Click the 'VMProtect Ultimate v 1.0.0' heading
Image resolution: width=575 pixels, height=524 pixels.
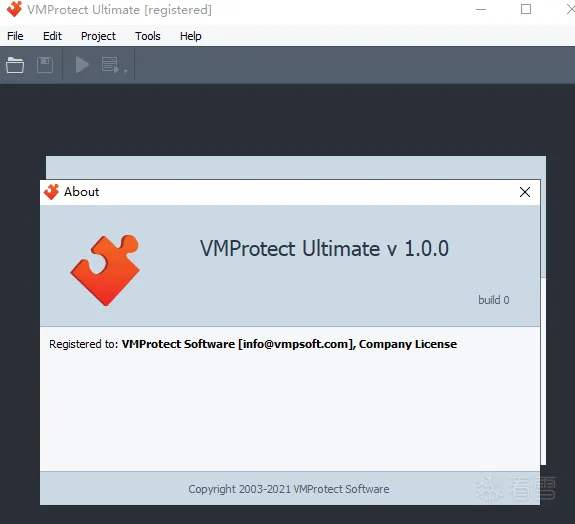click(x=324, y=248)
